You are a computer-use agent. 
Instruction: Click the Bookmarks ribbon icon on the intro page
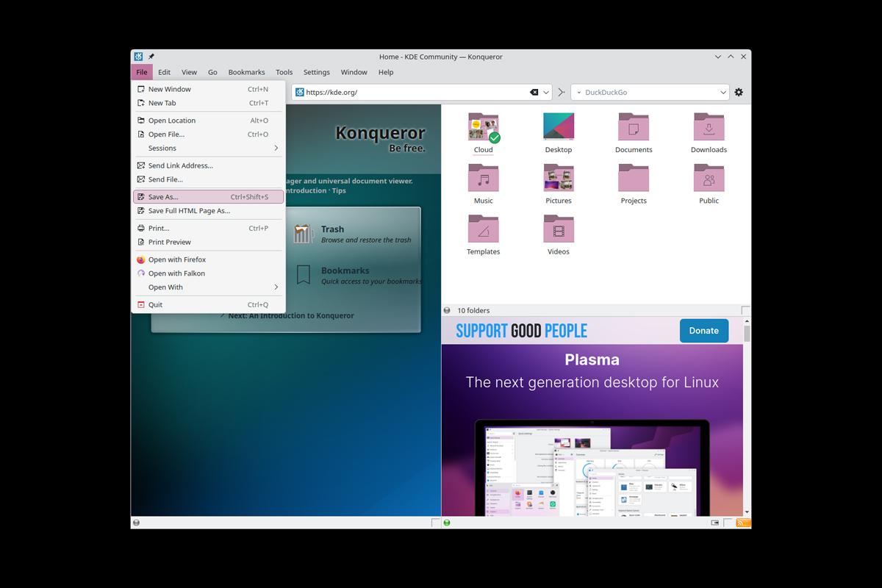point(303,275)
